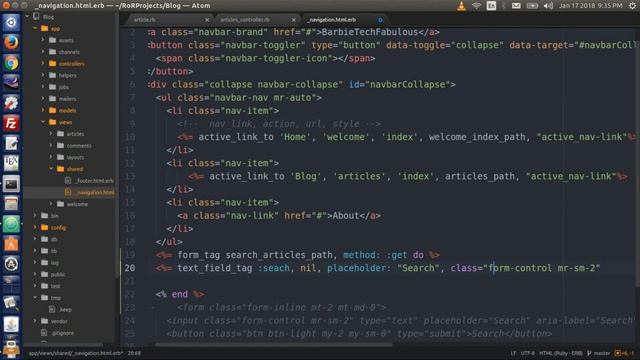640x360 pixels.
Task: Open the sound volume indicator
Action: (549, 6)
